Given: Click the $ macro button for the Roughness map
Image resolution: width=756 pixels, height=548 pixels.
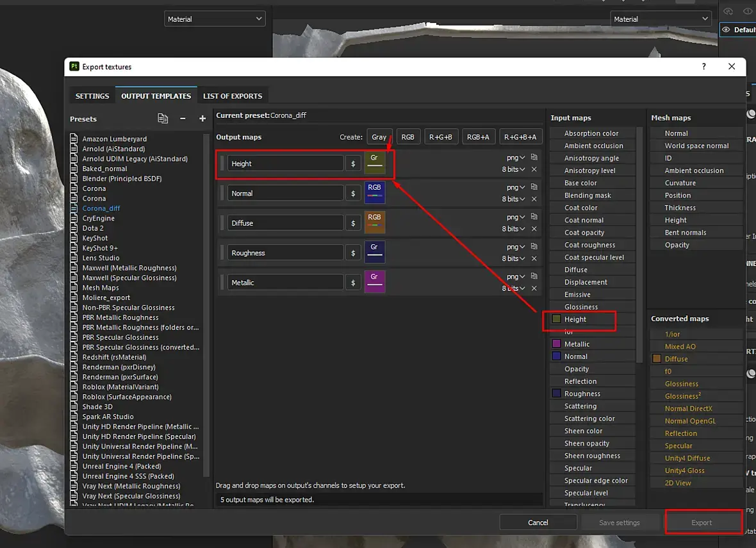Looking at the screenshot, I should 353,253.
